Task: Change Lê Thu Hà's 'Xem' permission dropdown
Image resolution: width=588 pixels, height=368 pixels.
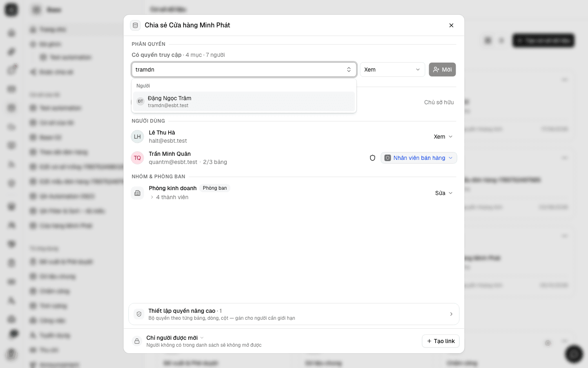Action: pyautogui.click(x=443, y=137)
